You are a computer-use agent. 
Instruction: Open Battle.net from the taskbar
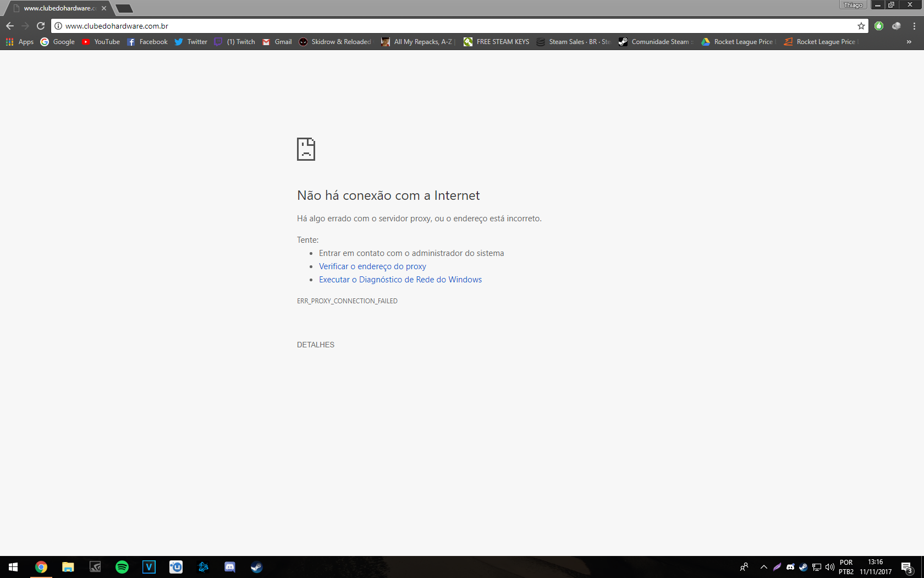coord(203,567)
